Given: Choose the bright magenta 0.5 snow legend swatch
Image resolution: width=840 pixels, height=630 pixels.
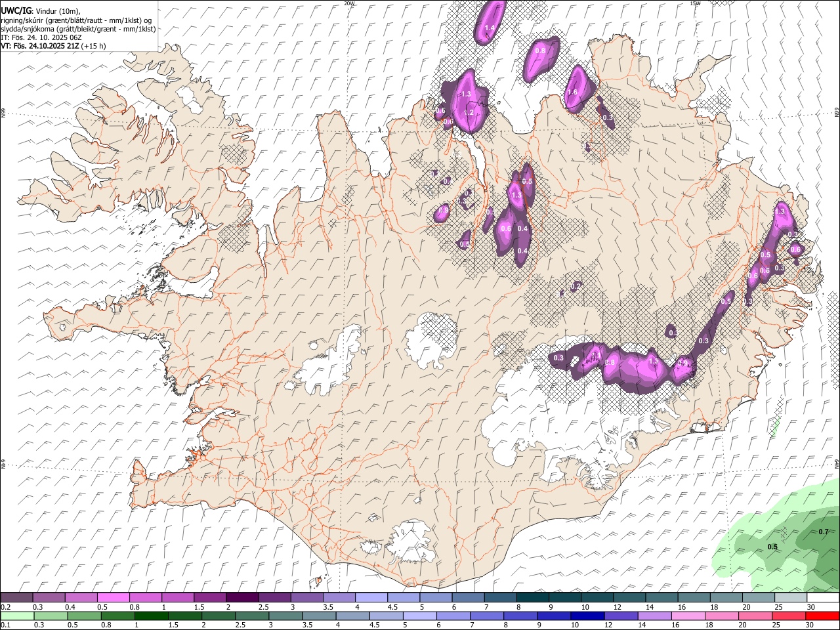Looking at the screenshot, I should [x=114, y=598].
